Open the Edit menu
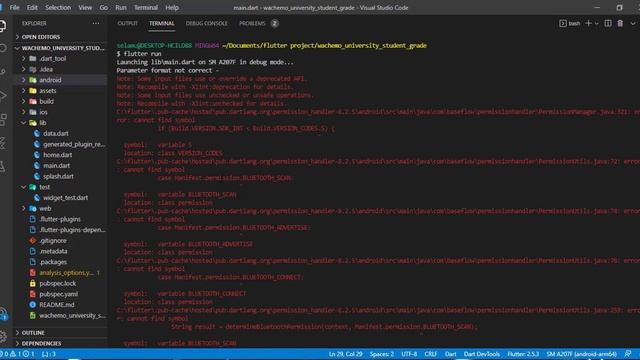The width and height of the screenshot is (640, 360). point(32,7)
